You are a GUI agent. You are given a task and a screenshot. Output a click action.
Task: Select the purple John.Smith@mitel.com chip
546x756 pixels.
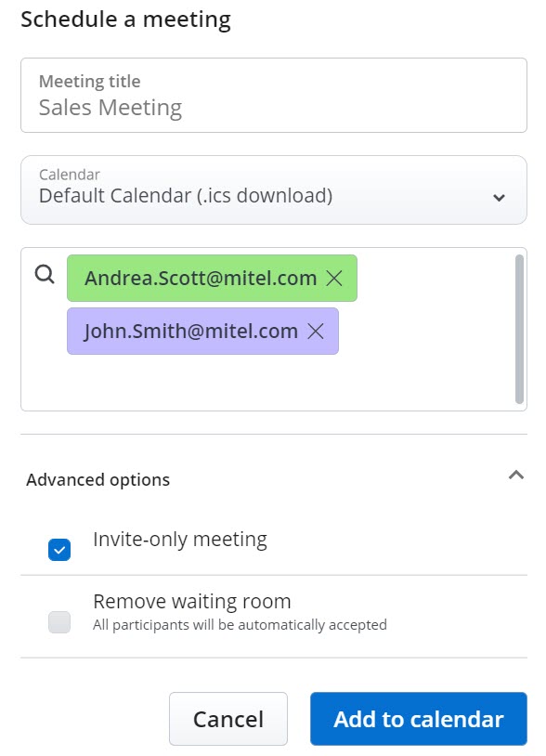(202, 332)
